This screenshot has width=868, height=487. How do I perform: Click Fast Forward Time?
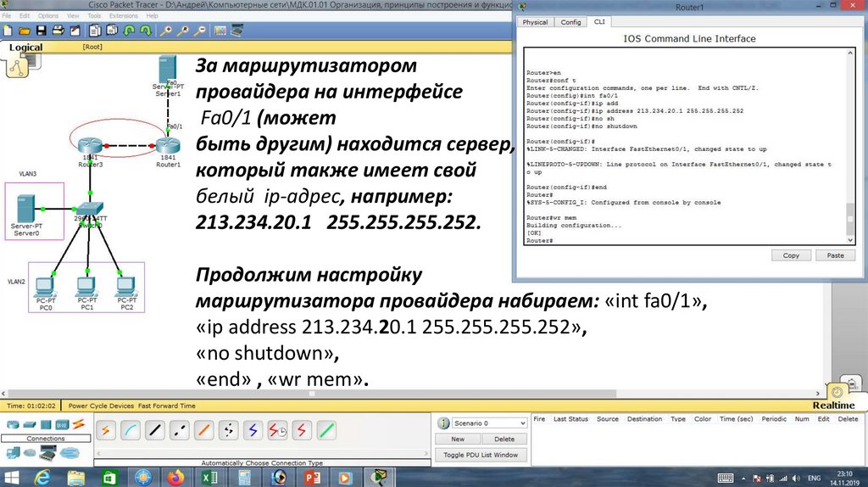[167, 406]
